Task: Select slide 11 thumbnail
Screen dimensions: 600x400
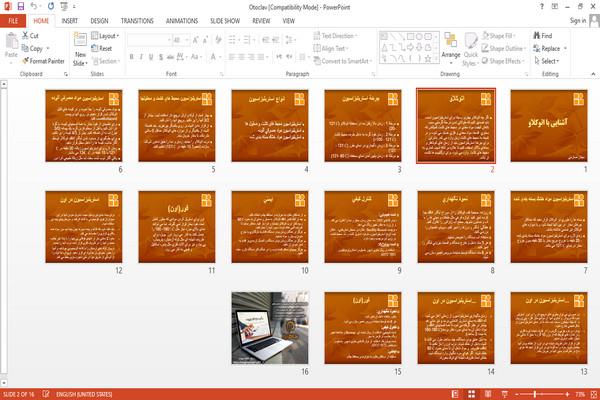Action: coord(177,227)
